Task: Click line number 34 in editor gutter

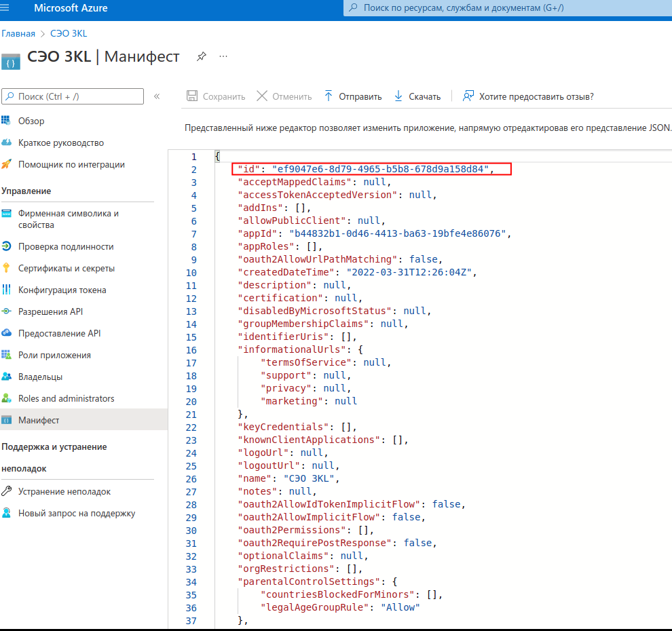Action: 191,582
